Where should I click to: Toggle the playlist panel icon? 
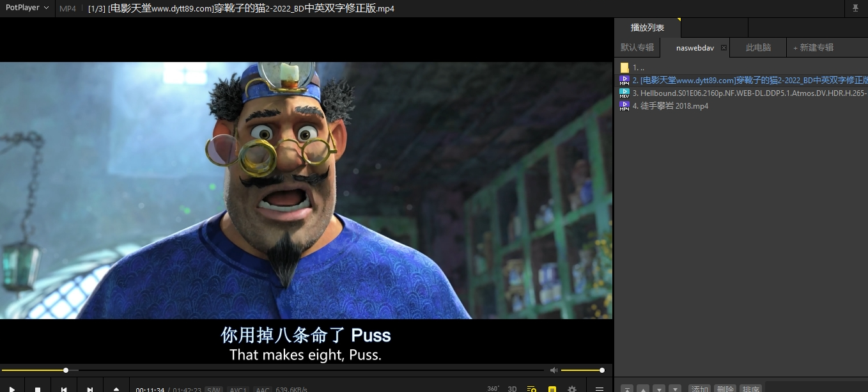point(531,388)
